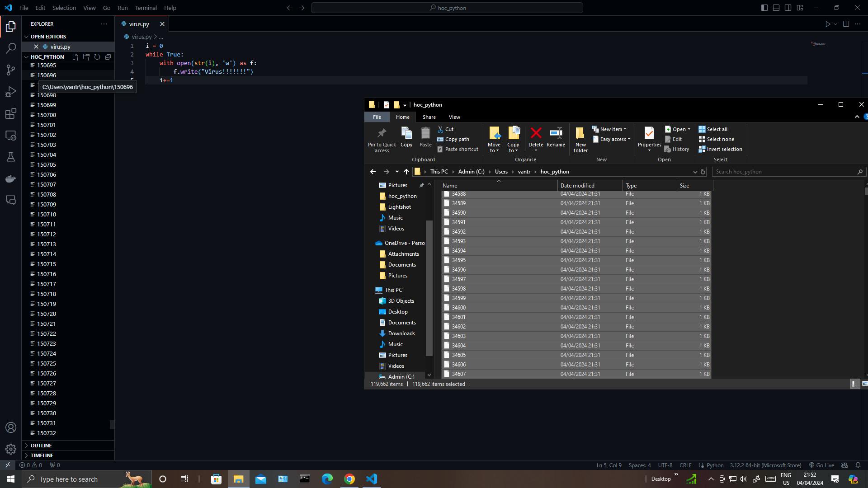Click Pin to Quick access in ribbon

(x=382, y=140)
